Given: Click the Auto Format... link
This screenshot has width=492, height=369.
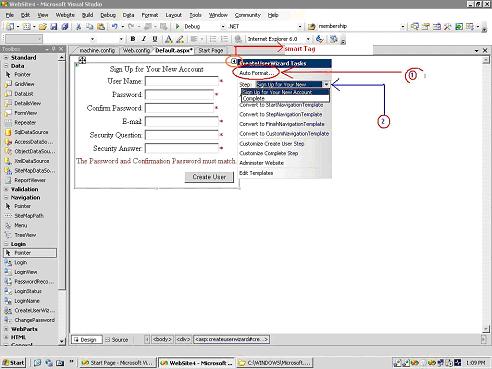Looking at the screenshot, I should [256, 73].
